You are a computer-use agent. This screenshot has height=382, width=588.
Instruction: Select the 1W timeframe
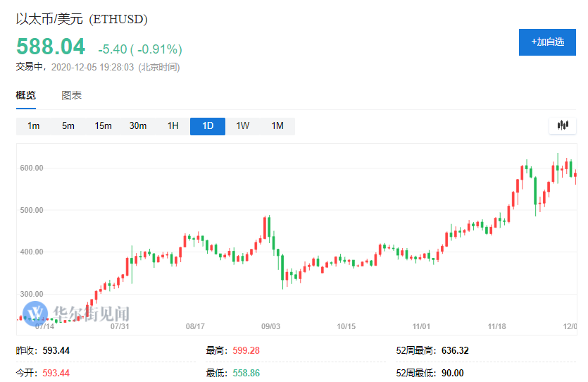tap(243, 126)
